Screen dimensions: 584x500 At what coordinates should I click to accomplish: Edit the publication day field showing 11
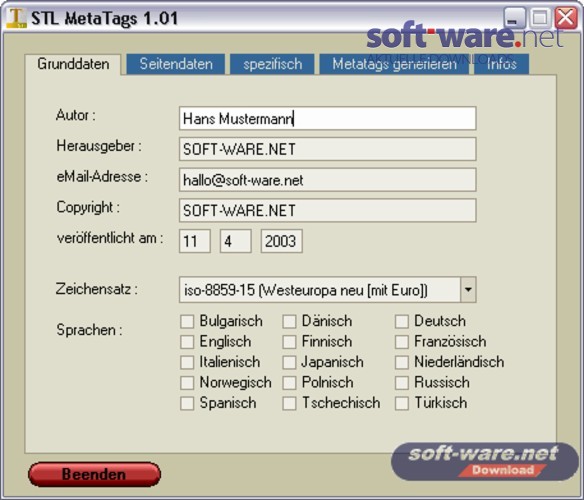point(195,241)
